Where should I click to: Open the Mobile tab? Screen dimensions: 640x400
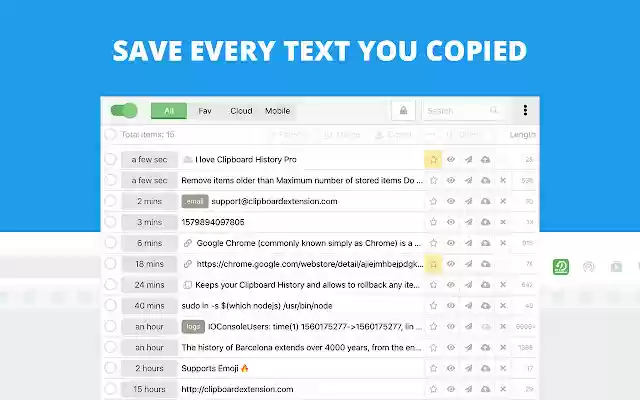[x=278, y=111]
